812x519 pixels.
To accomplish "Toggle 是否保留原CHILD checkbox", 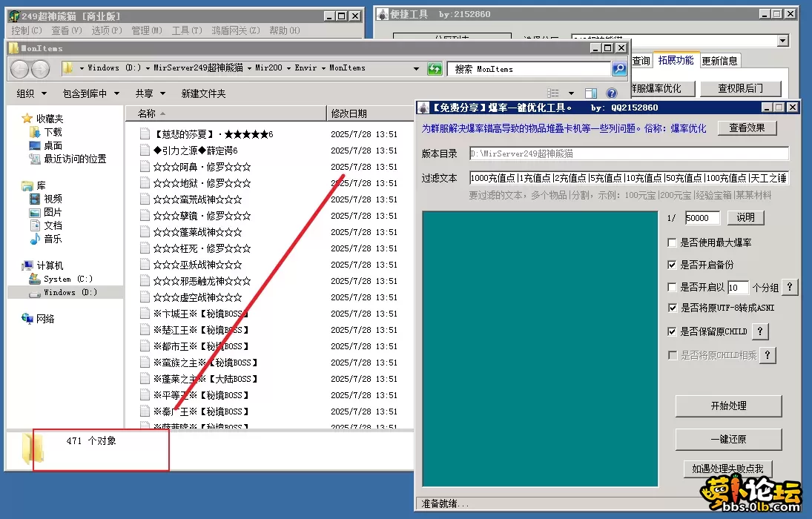I will point(672,331).
